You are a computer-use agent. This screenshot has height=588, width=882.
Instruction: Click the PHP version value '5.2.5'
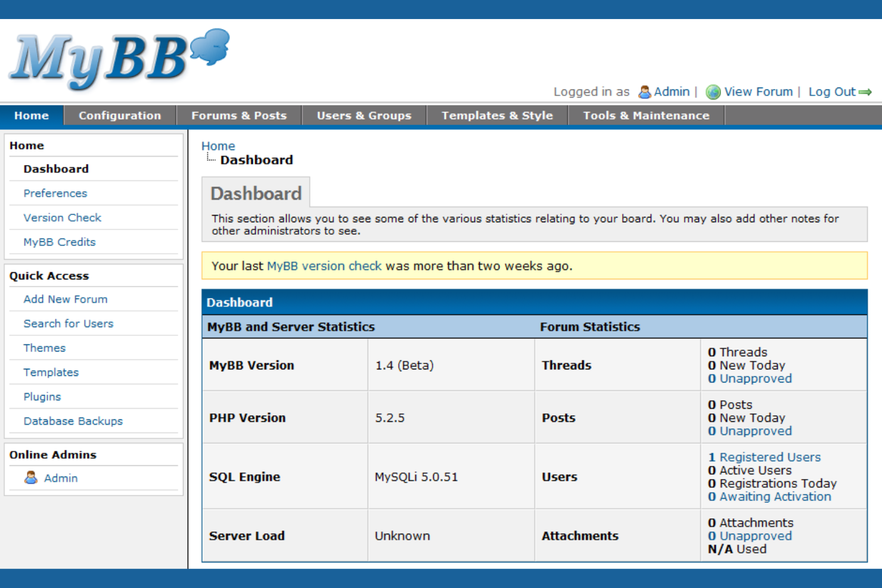point(390,418)
